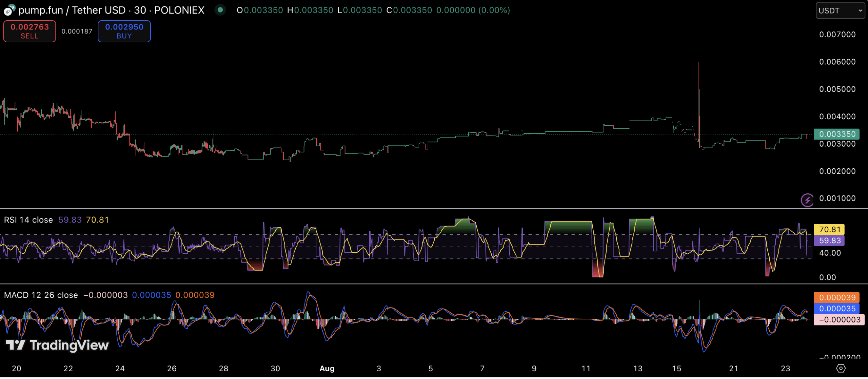Click the date 5 on time axis

click(x=431, y=369)
